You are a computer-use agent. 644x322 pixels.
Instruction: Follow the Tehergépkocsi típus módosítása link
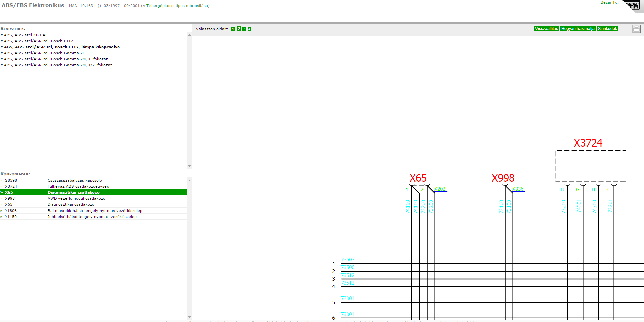click(177, 6)
